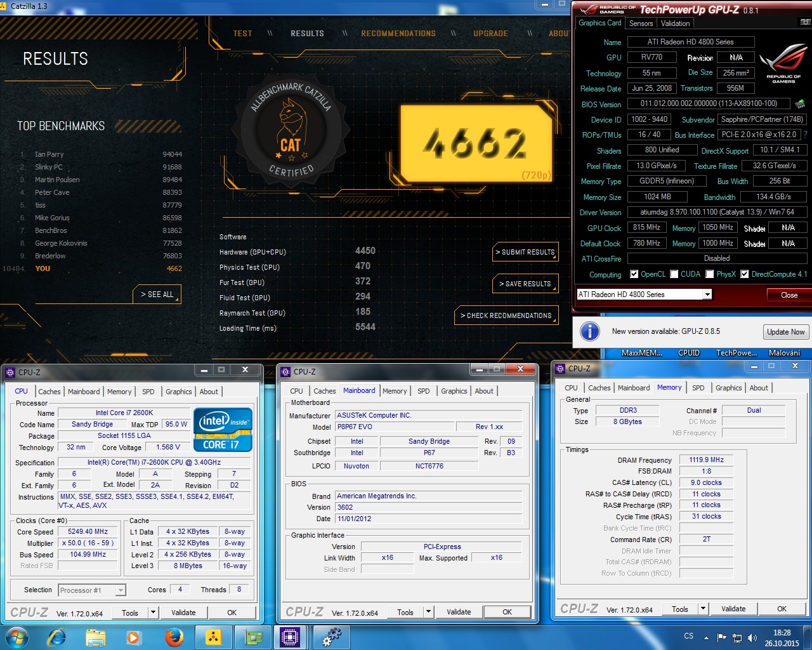Viewport: 812px width, 650px height.
Task: Click the GPU-Z camera screenshot icon
Action: pos(805,22)
